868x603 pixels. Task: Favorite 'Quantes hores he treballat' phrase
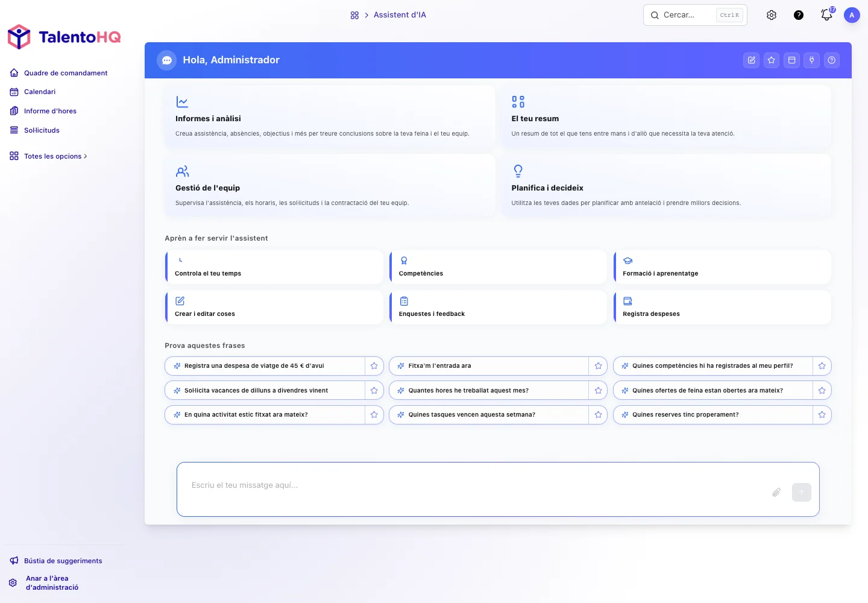[598, 391]
